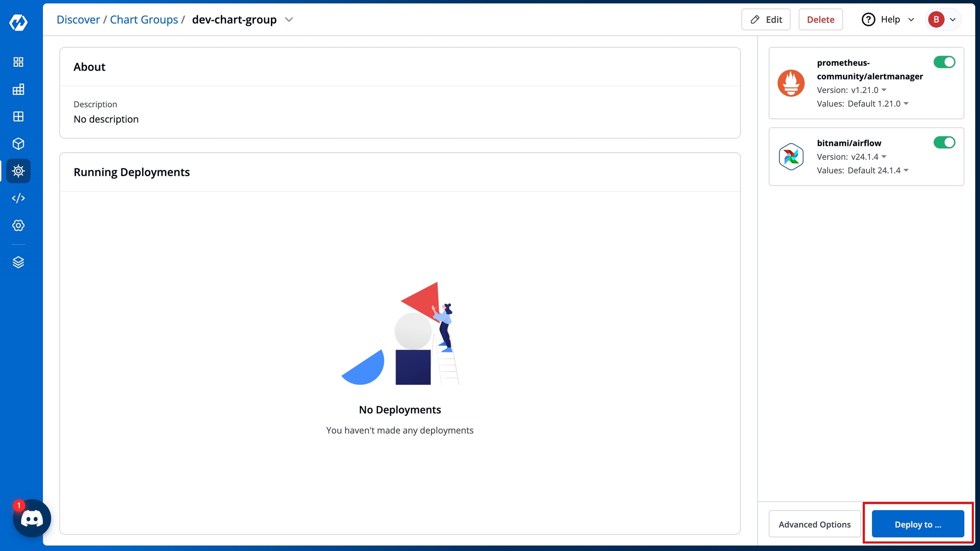Image resolution: width=980 pixels, height=551 pixels.
Task: Expand the dev-chart-group name chevron
Action: pyautogui.click(x=289, y=20)
